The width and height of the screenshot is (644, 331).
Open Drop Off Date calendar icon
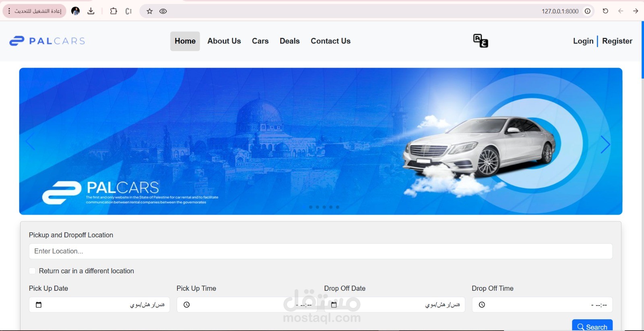click(334, 305)
